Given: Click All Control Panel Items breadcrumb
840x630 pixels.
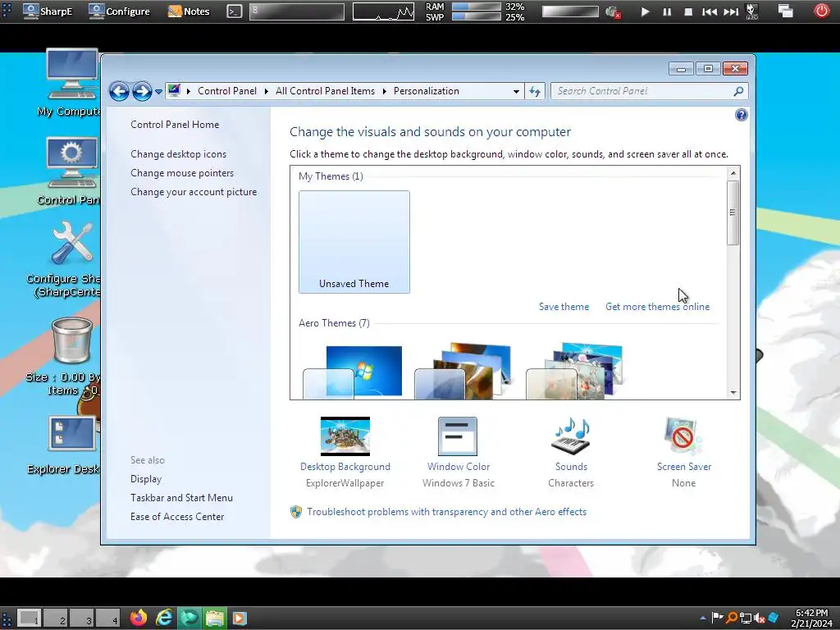Looking at the screenshot, I should [325, 91].
